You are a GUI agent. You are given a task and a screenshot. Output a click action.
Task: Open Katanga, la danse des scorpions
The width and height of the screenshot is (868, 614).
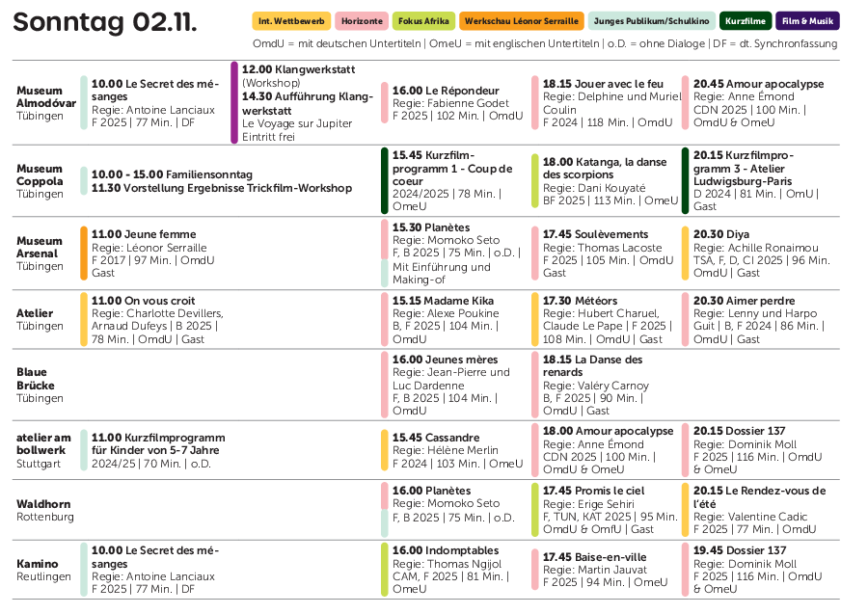click(605, 168)
